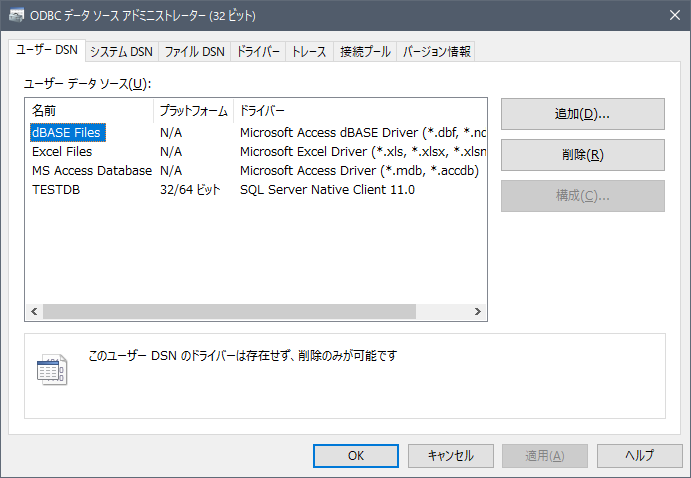Open the ファイル DSN tab
The height and width of the screenshot is (478, 691).
coord(194,52)
